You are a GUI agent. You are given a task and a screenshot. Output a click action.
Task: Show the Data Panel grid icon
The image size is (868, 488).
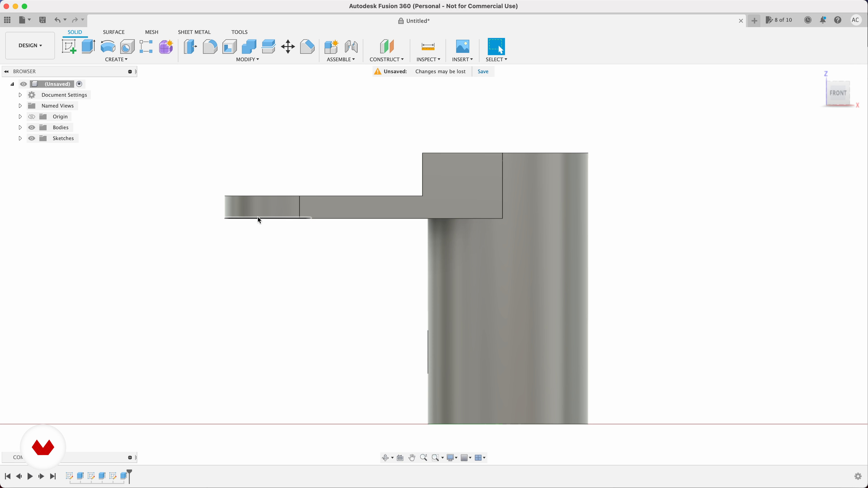pos(7,20)
